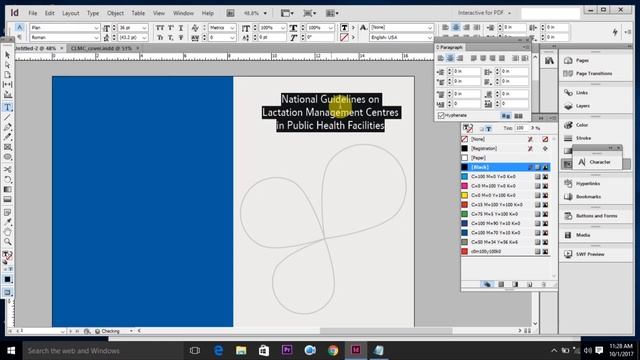The image size is (640, 360).
Task: Select the Selection tool arrow
Action: pos(7,55)
